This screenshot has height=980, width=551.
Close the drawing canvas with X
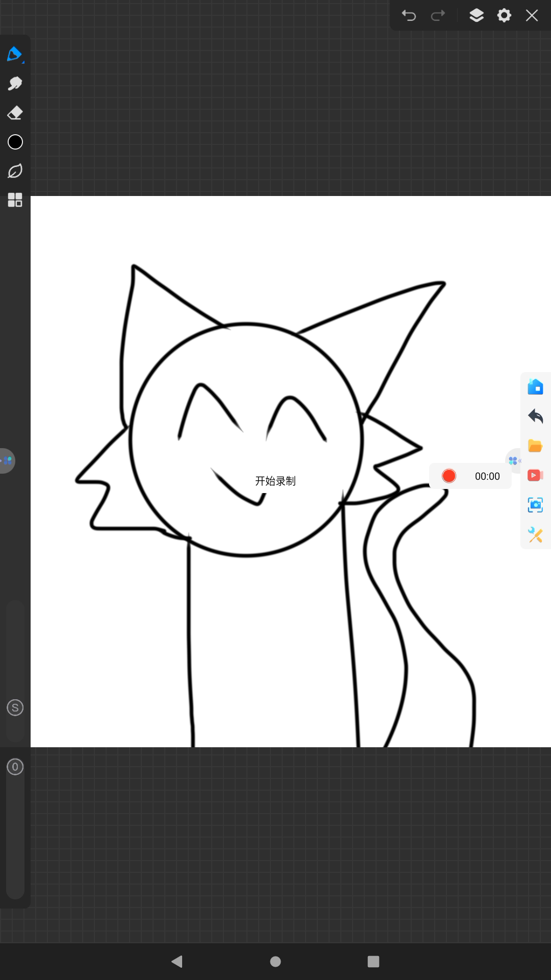tap(532, 15)
